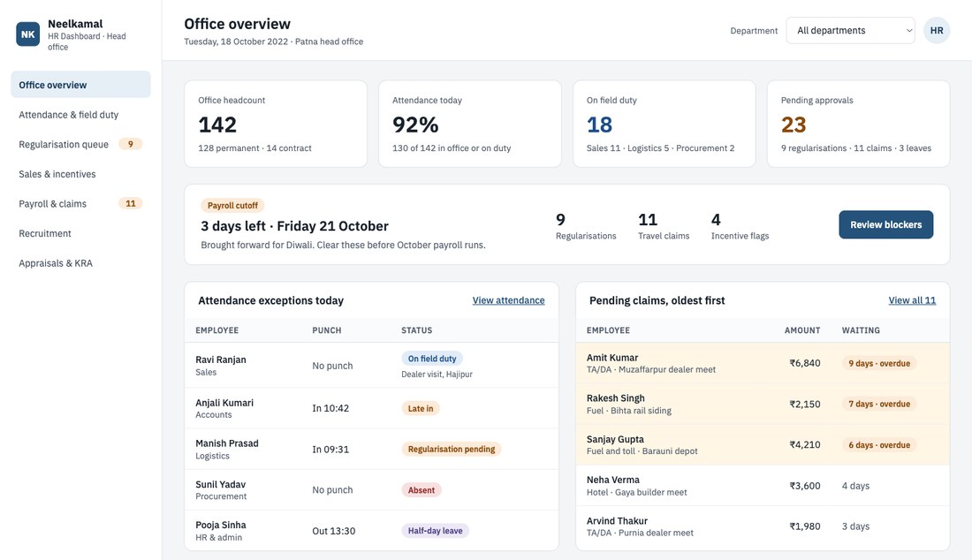Click the 9 days overdue badge
The width and height of the screenshot is (972, 560).
tap(879, 364)
